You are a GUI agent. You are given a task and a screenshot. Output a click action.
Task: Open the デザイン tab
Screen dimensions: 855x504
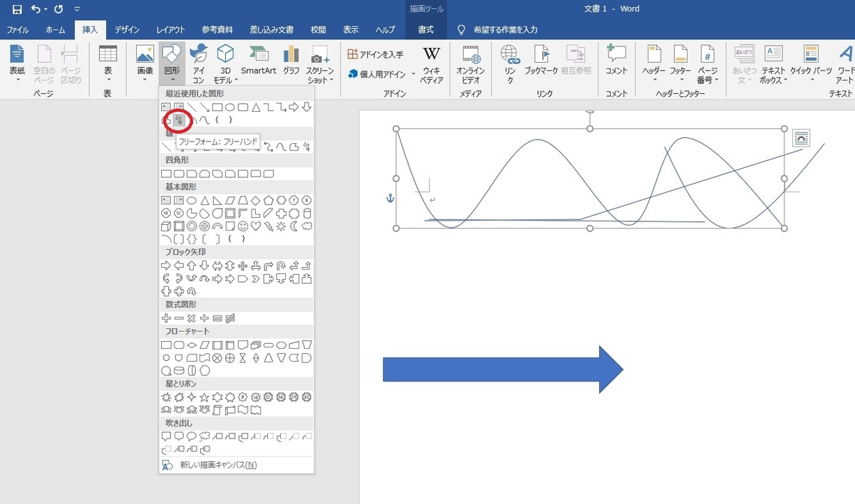[127, 30]
